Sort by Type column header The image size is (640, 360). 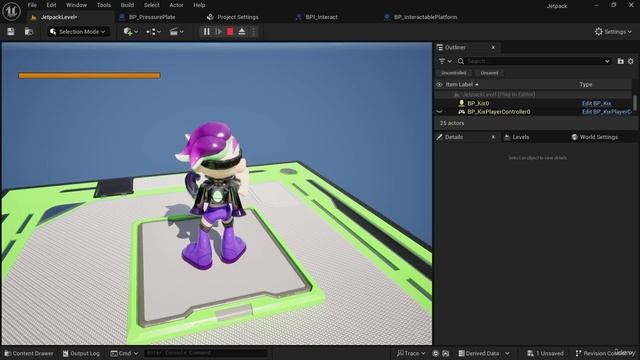[x=586, y=84]
